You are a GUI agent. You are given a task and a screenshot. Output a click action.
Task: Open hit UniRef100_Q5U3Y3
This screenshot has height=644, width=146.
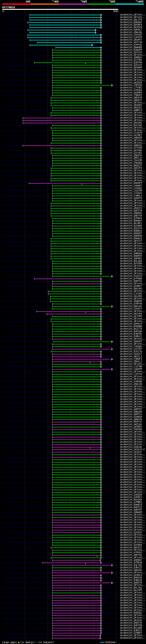point(131,208)
